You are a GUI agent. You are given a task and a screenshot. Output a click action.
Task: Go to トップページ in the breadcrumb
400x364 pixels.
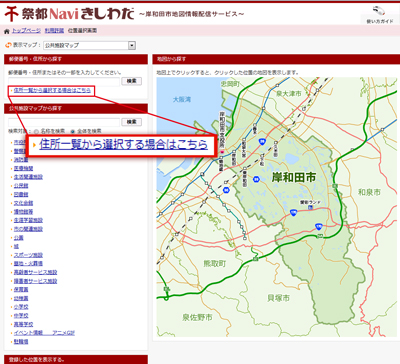tap(26, 31)
